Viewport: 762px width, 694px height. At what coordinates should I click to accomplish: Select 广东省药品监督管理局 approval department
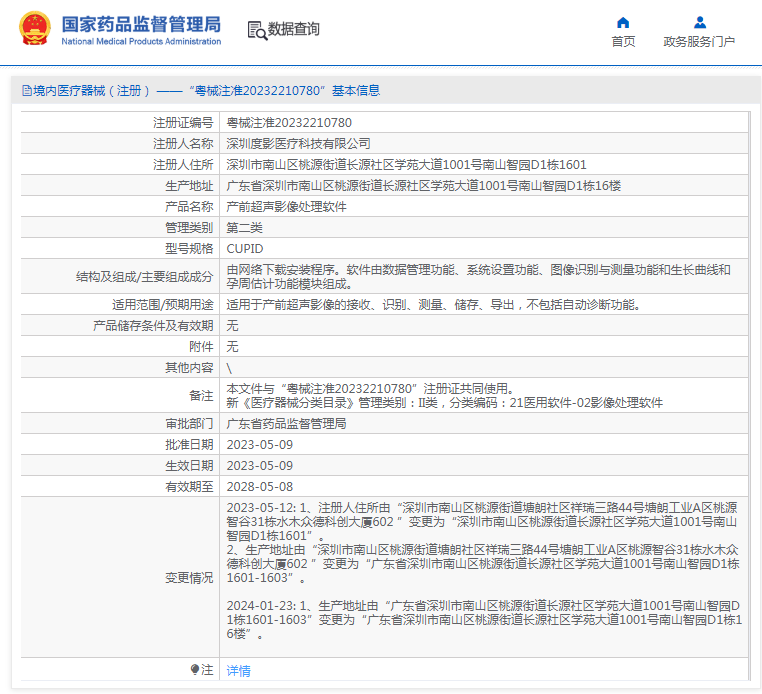point(287,424)
